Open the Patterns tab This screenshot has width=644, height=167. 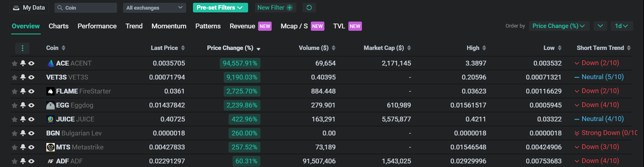point(208,26)
